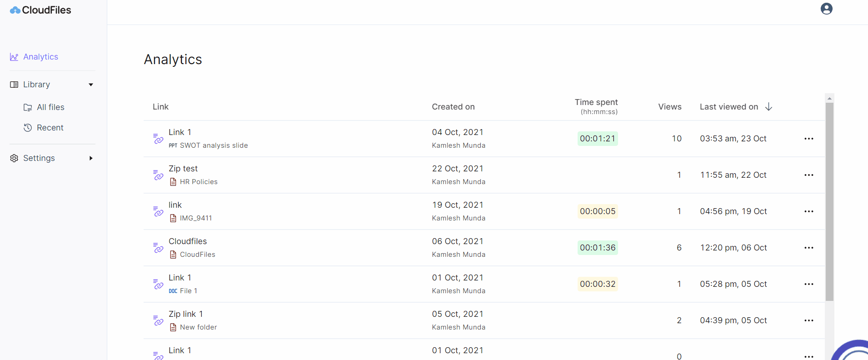
Task: Click the 03:53 am, 23 Oct timestamp
Action: pyautogui.click(x=733, y=139)
